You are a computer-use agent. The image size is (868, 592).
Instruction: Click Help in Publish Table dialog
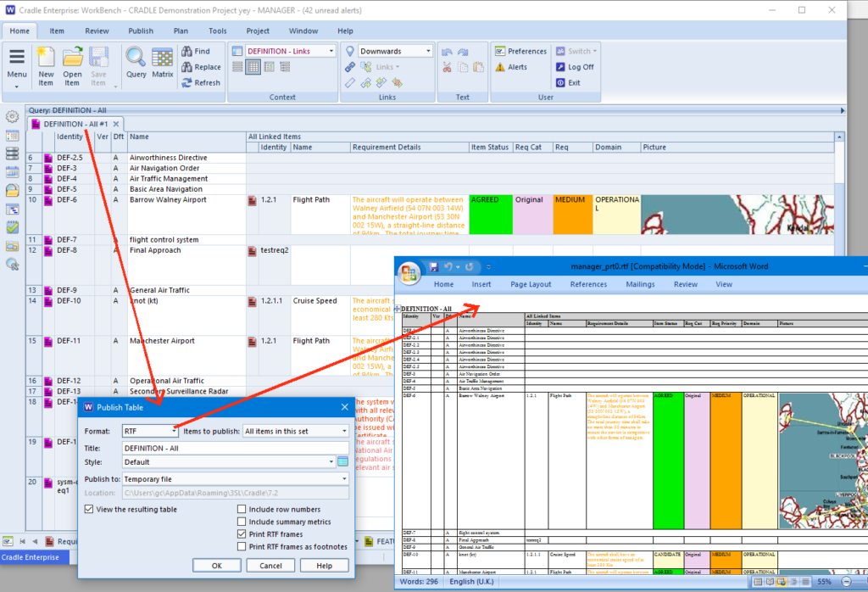(325, 566)
